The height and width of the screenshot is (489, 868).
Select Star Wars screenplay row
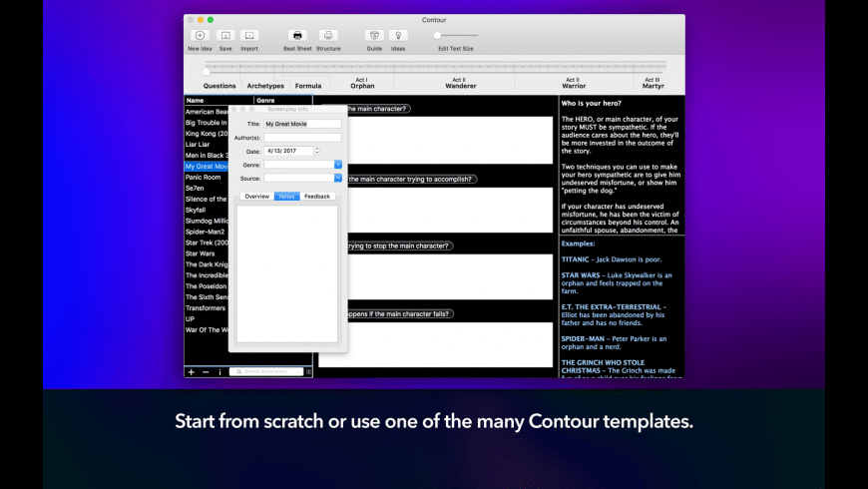click(206, 253)
